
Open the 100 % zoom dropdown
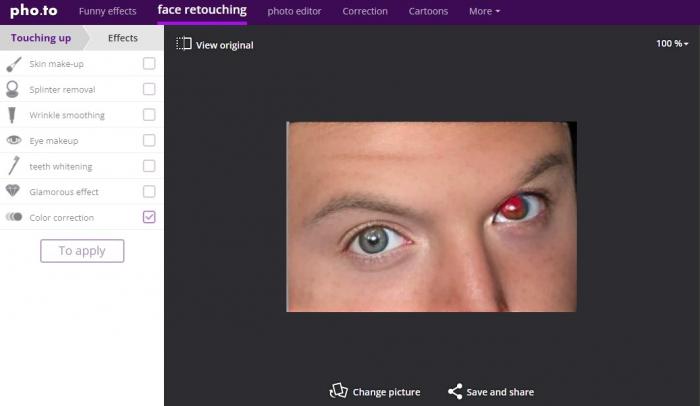pyautogui.click(x=671, y=44)
